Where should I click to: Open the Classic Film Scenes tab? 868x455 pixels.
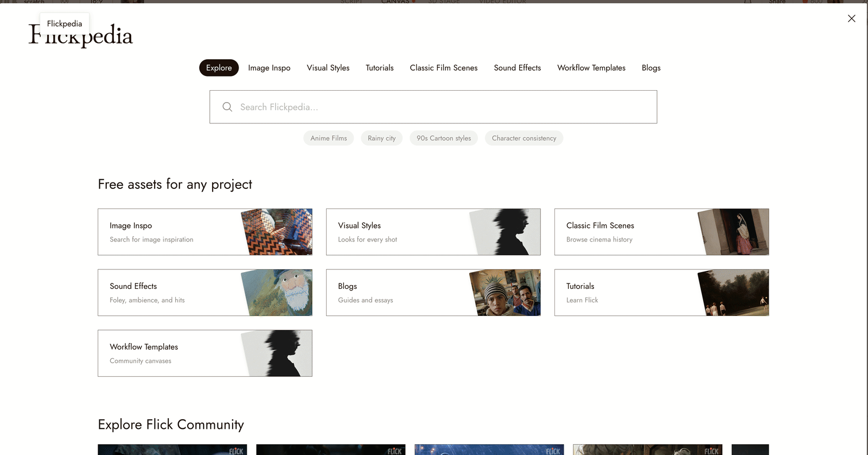444,68
